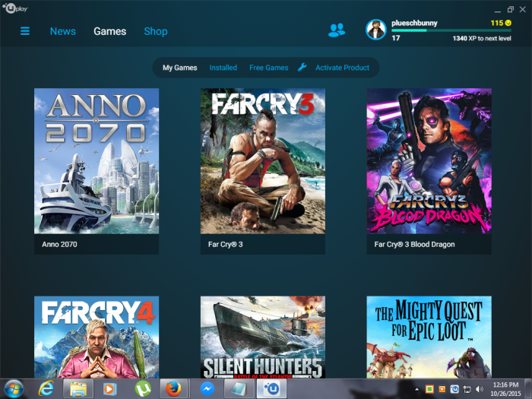Screen dimensions: 532x399
Task: Click the Far Cry® 3 title label
Action: pos(225,244)
